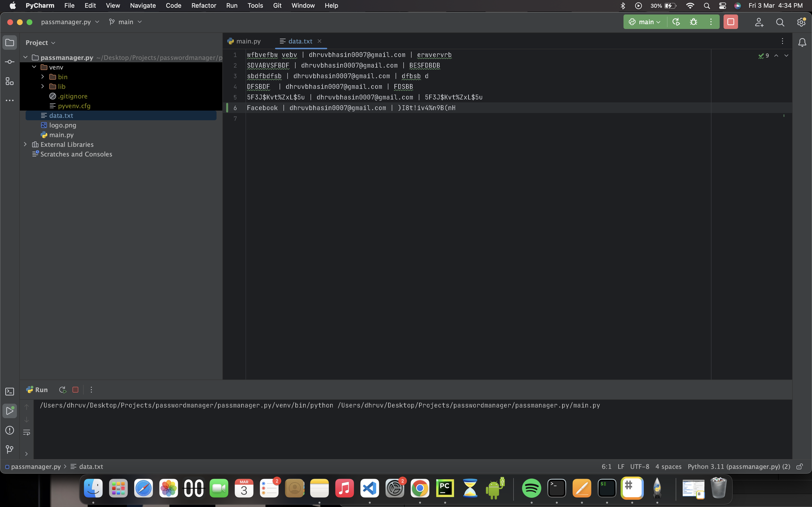Click the Rerun icon in Run panel
Viewport: 812px width, 507px height.
(x=62, y=390)
